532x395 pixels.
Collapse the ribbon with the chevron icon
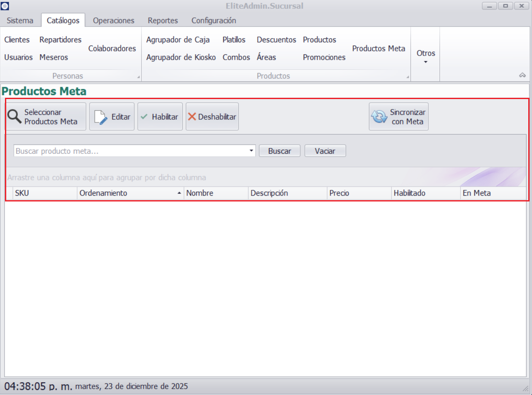[x=522, y=75]
